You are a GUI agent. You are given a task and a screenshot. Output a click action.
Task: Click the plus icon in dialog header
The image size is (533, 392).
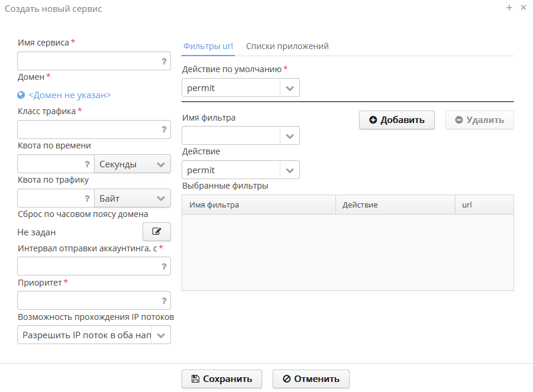pyautogui.click(x=509, y=8)
